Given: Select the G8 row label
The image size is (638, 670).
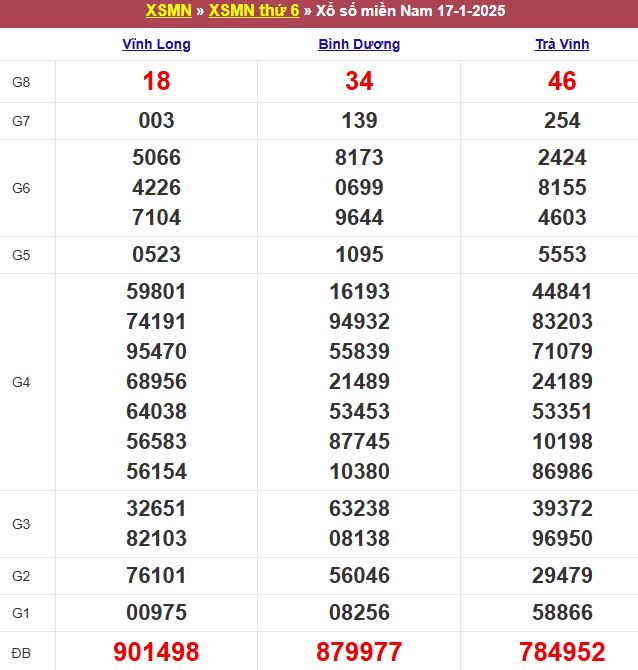Looking at the screenshot, I should point(21,82).
